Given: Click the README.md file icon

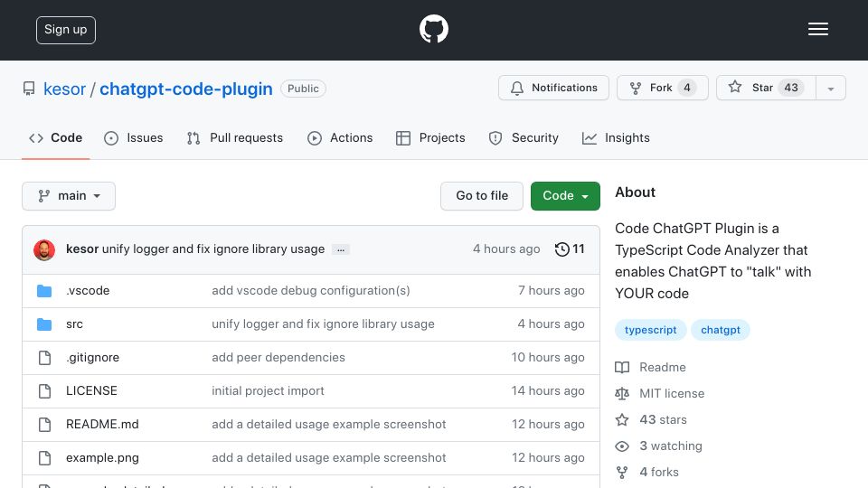Looking at the screenshot, I should 44,425.
